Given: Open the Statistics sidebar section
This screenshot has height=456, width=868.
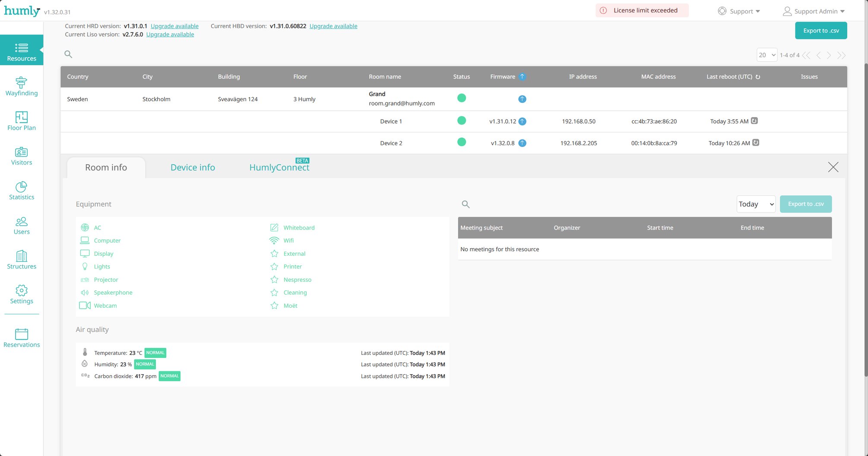Looking at the screenshot, I should click(x=22, y=191).
